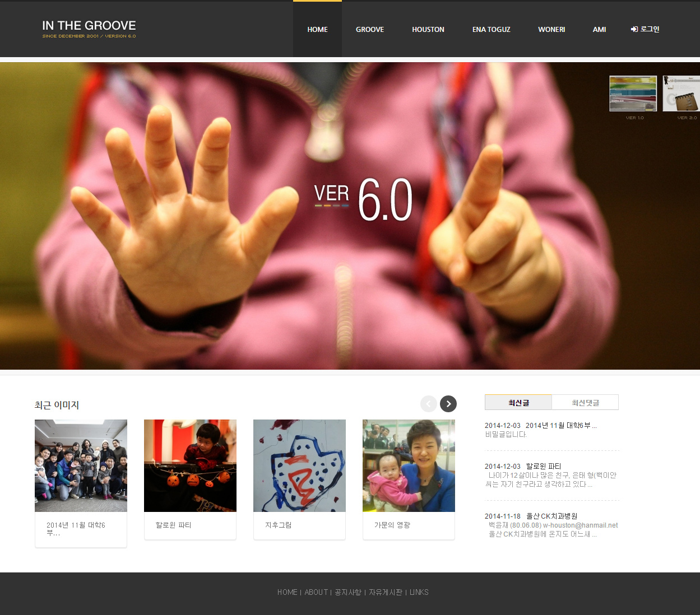The width and height of the screenshot is (700, 615).
Task: Open the WONERI menu item
Action: point(551,29)
